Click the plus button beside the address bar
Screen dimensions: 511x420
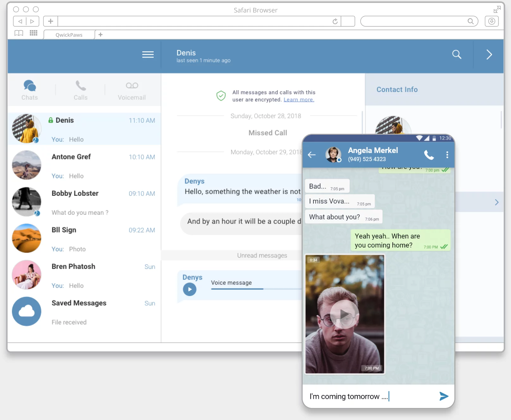[51, 21]
